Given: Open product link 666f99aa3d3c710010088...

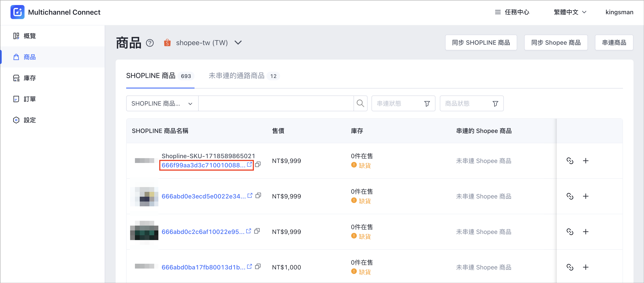Looking at the screenshot, I should coord(203,165).
